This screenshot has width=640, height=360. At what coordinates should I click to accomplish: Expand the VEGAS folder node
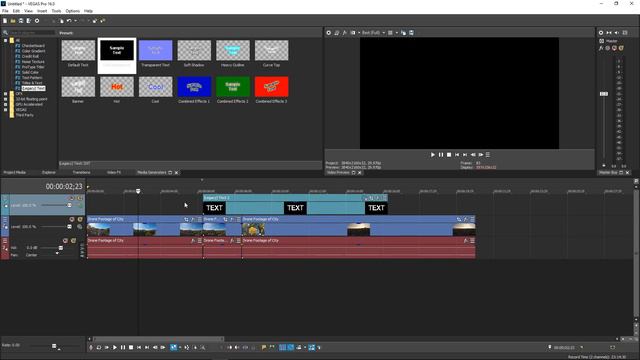click(6, 110)
